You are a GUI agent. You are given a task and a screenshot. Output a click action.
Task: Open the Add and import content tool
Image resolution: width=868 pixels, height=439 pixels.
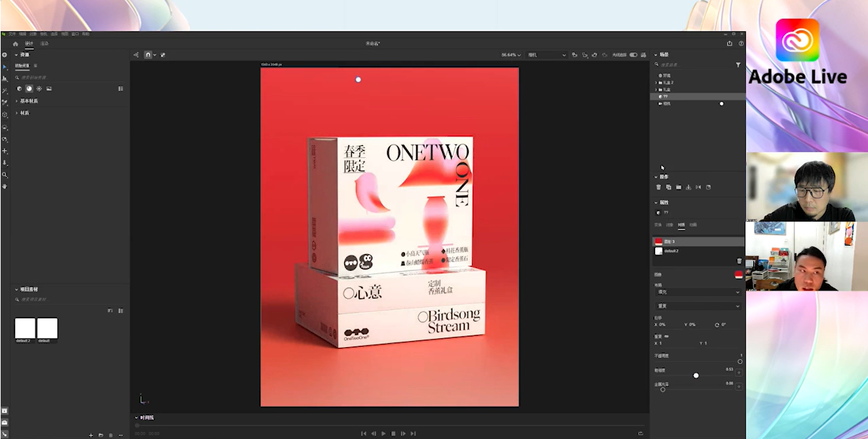coord(5,55)
